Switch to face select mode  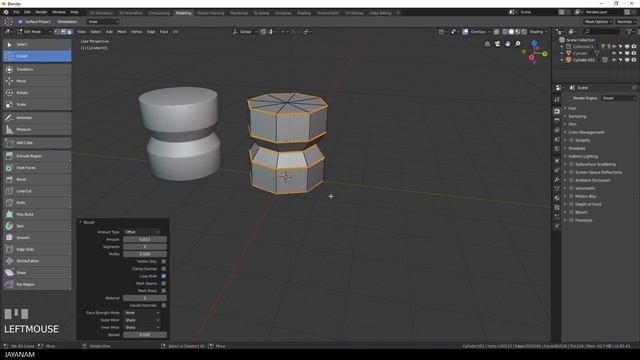click(69, 32)
